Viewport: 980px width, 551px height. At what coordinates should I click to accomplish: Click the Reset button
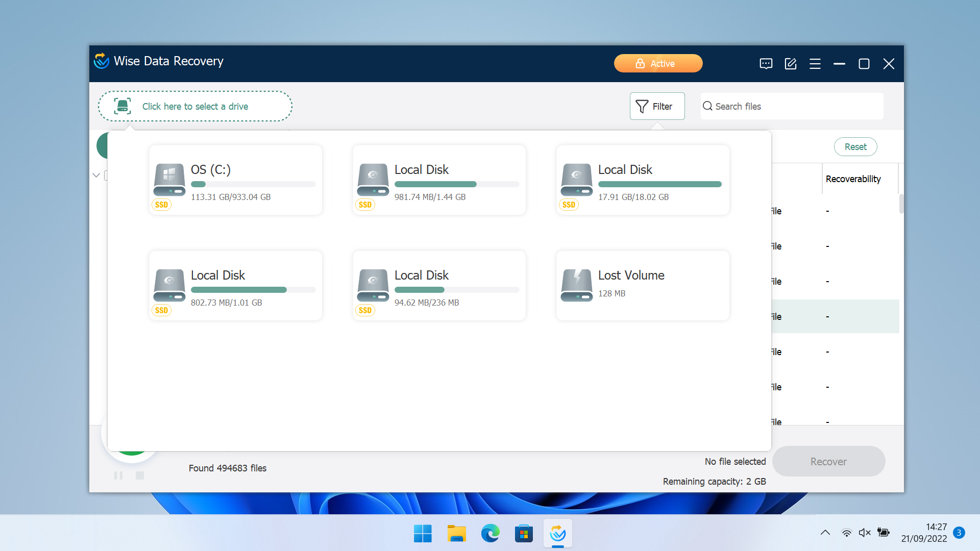click(854, 146)
